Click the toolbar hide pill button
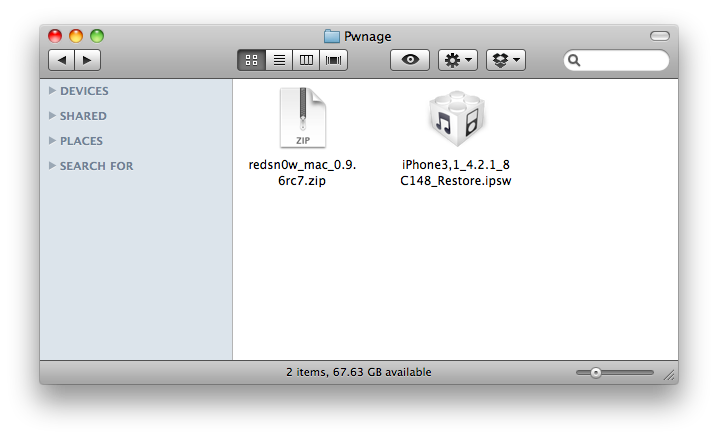This screenshot has height=439, width=718. coord(659,35)
